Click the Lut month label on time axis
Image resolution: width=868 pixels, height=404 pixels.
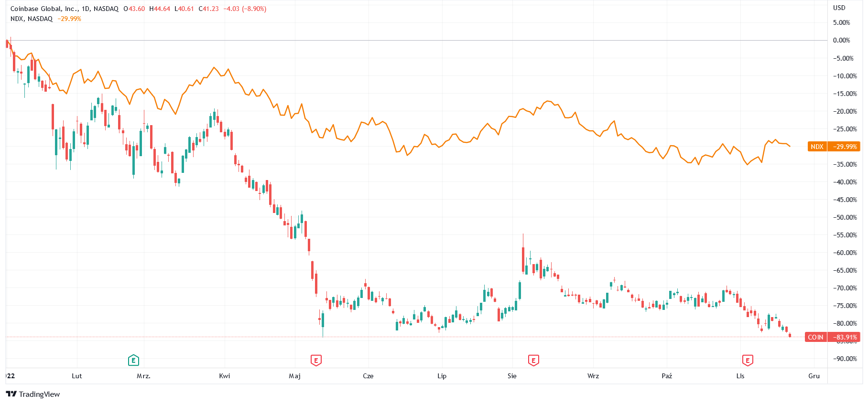77,376
